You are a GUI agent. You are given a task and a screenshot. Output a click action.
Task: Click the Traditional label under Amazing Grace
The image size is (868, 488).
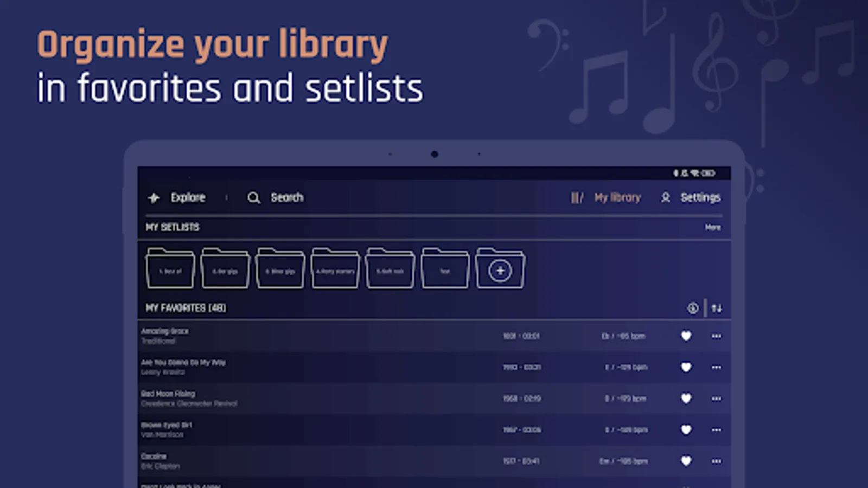(x=158, y=341)
